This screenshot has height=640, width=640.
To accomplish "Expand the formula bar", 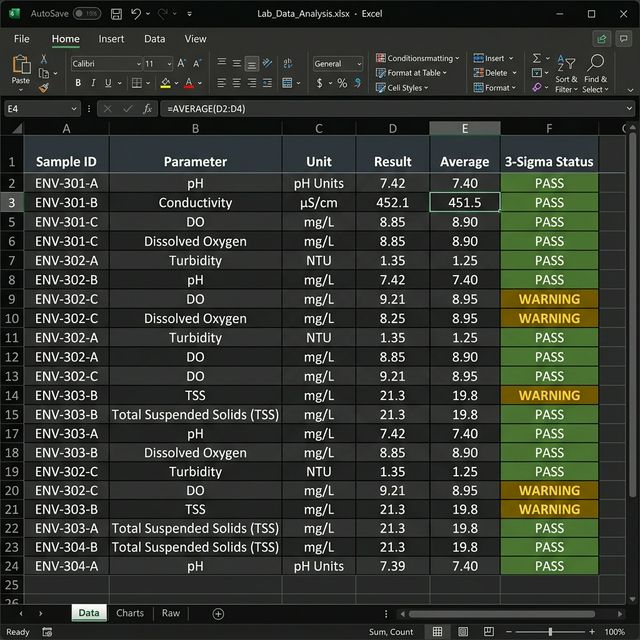I will tap(629, 109).
